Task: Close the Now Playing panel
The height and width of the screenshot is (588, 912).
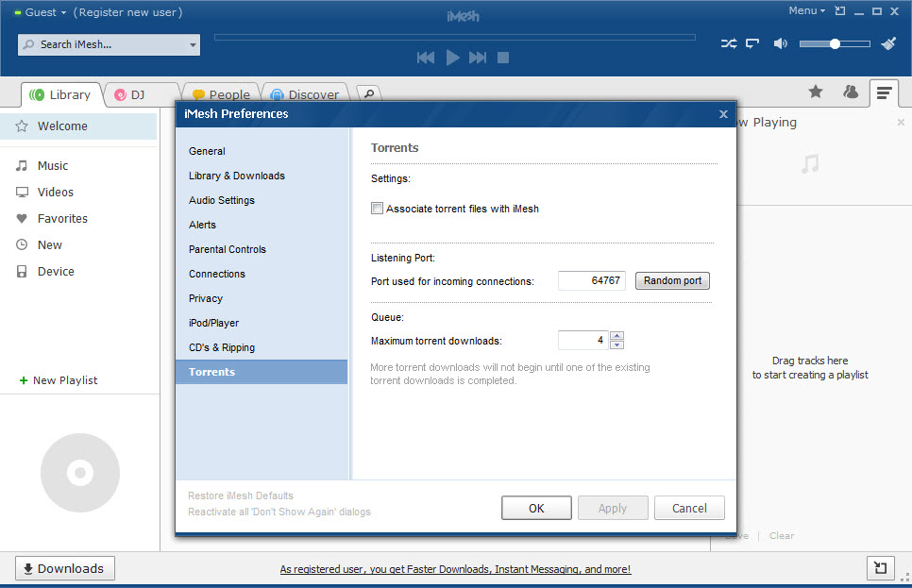Action: [x=901, y=122]
